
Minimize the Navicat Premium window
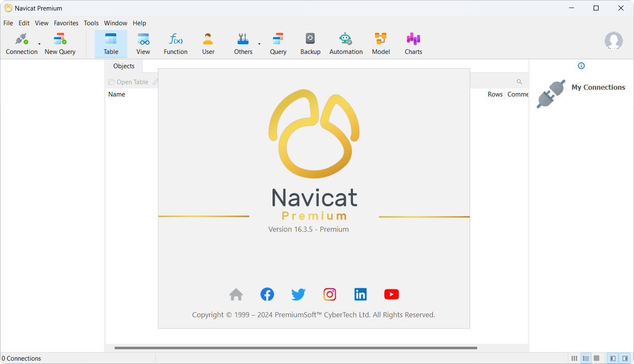pos(572,8)
